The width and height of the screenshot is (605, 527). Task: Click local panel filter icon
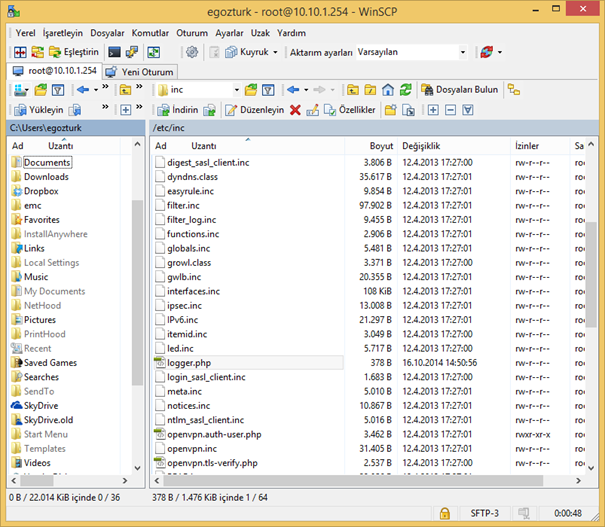tap(58, 90)
